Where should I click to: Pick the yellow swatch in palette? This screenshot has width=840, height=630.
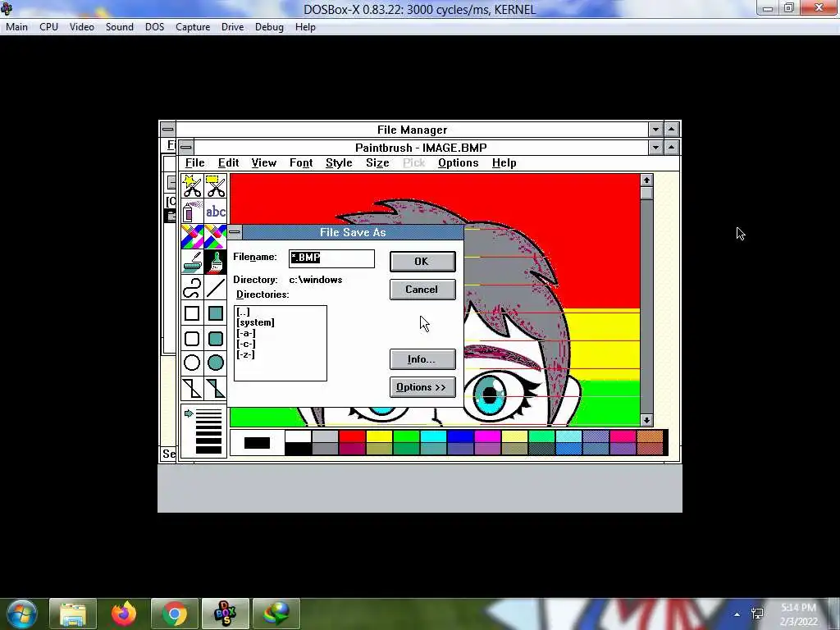(x=379, y=436)
